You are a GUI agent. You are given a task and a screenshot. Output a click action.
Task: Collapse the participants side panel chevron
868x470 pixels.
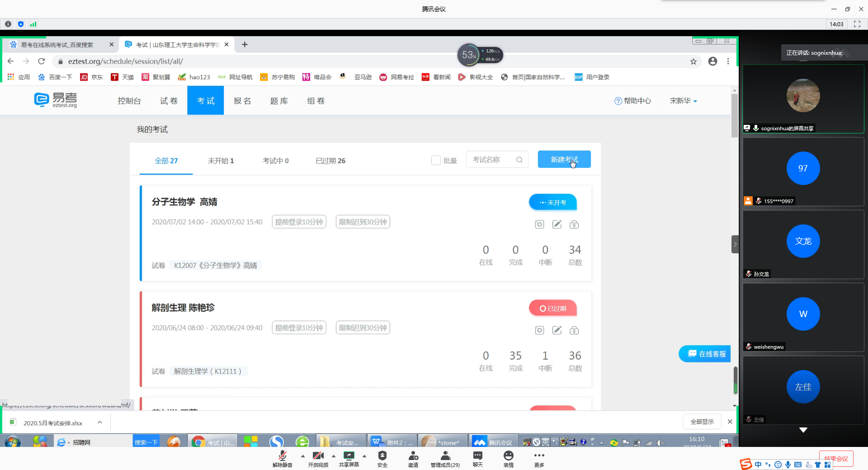tap(735, 244)
